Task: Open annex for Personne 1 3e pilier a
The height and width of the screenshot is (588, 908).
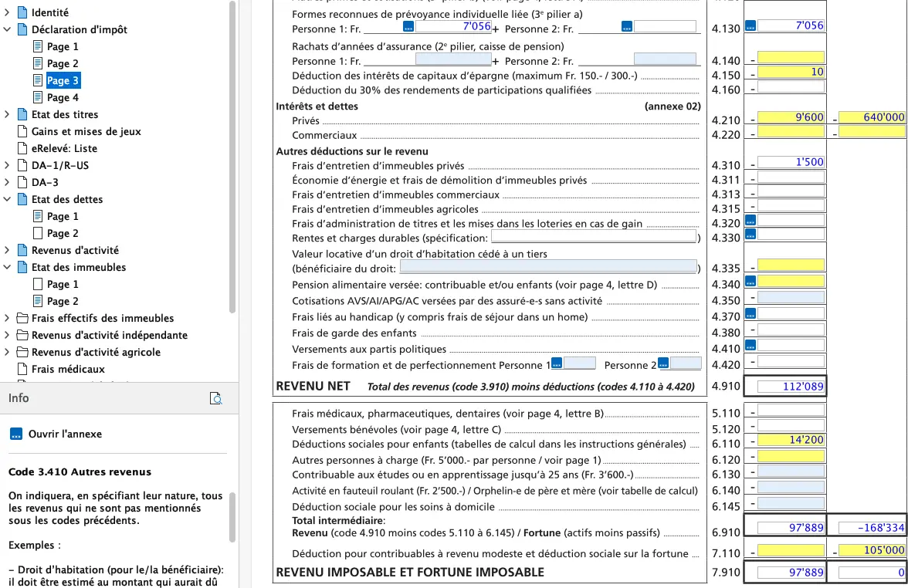Action: (x=408, y=27)
